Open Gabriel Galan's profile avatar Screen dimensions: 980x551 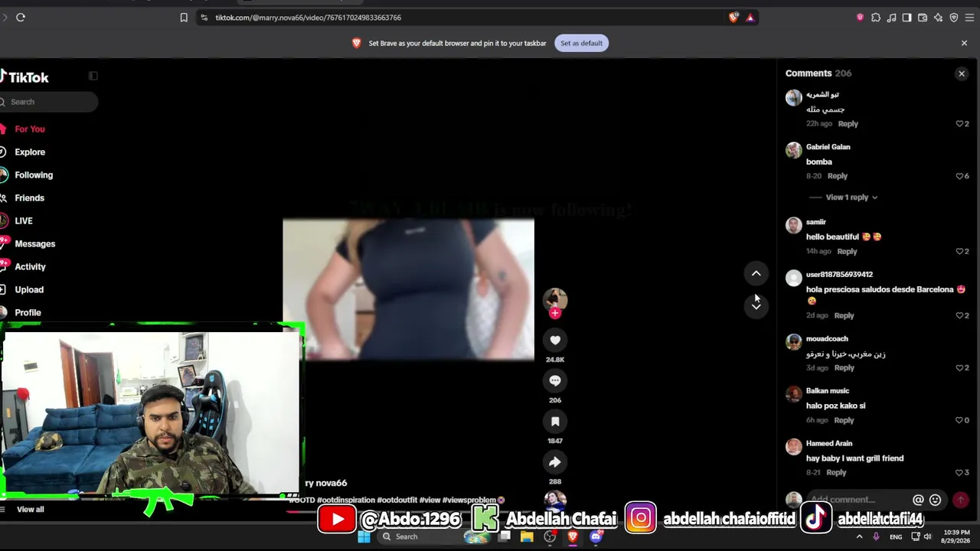click(x=794, y=150)
